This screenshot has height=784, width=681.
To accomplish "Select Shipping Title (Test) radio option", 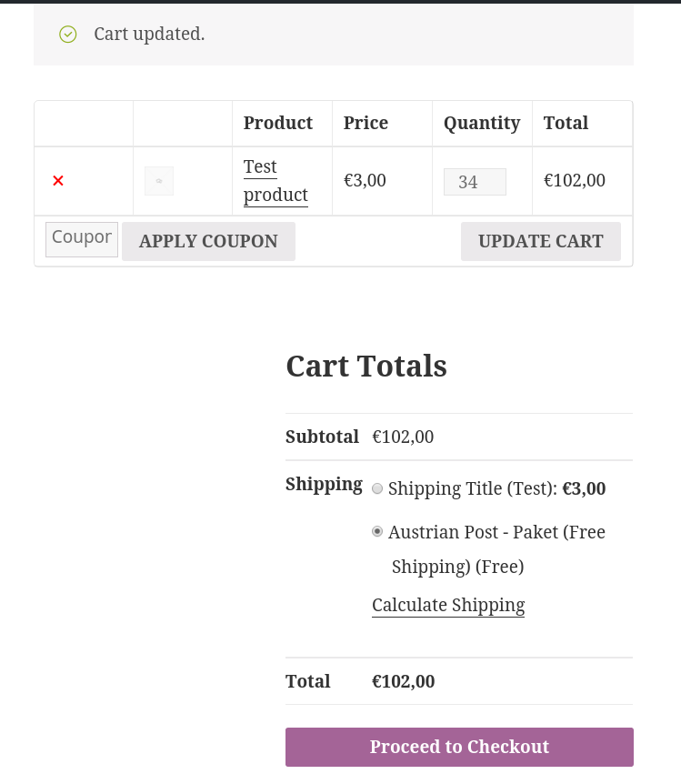I will tap(377, 488).
